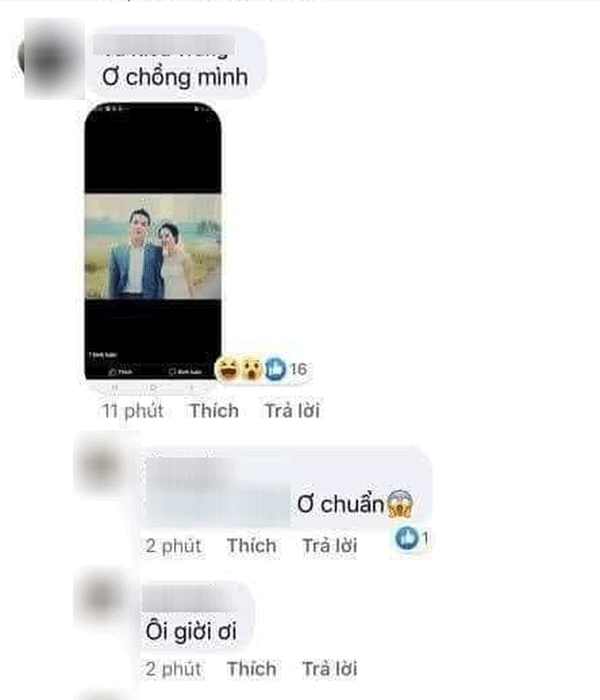Open the blurred name before "Ơ chuẩn"
The height and width of the screenshot is (700, 600).
pyautogui.click(x=218, y=492)
